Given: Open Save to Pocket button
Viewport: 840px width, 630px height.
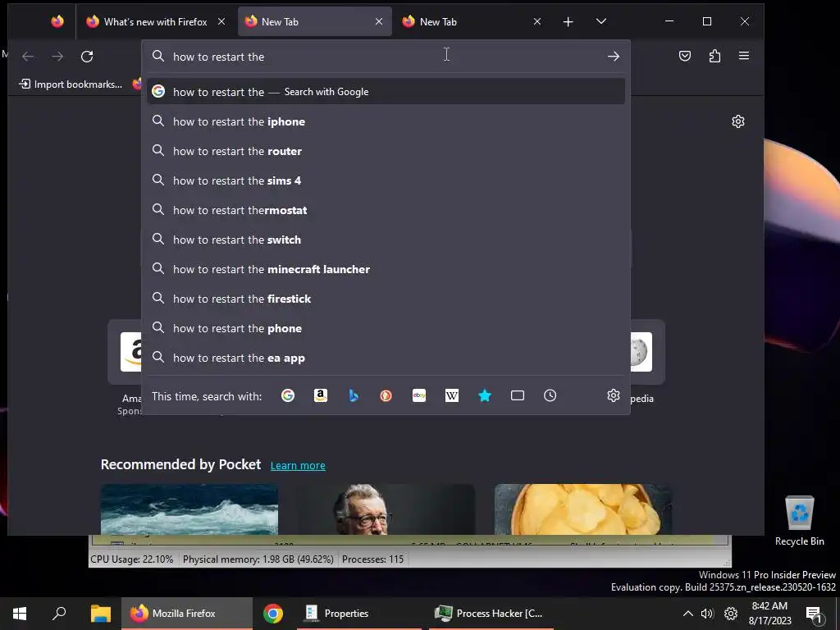Looking at the screenshot, I should [685, 56].
